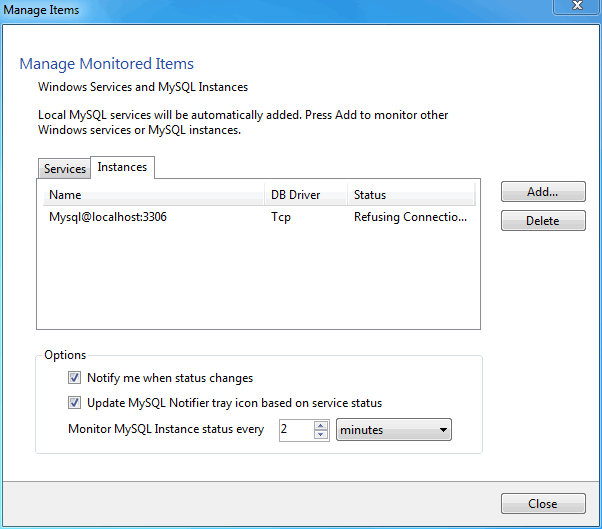Sort list by Name column header
Viewport: 602px width, 529px height.
pos(150,195)
